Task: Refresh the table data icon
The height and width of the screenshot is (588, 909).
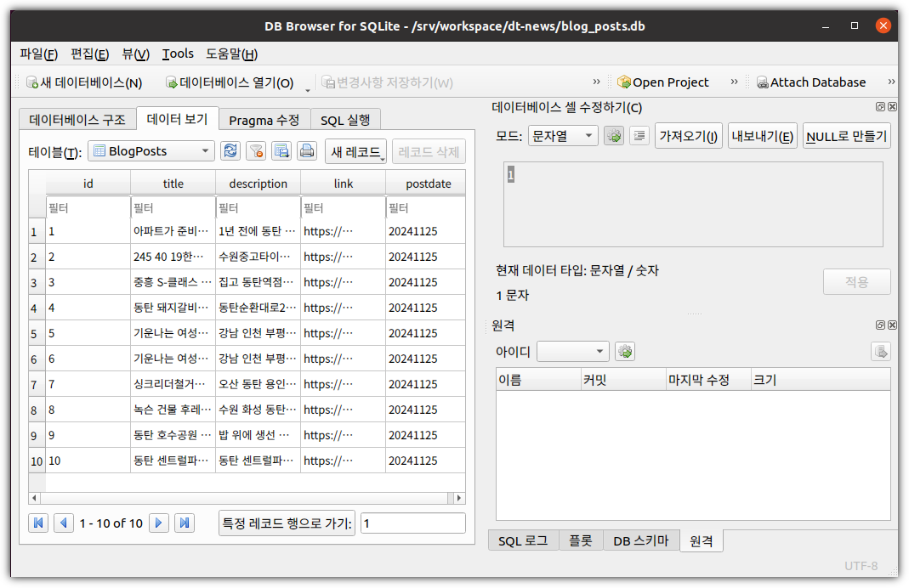Action: tap(230, 151)
